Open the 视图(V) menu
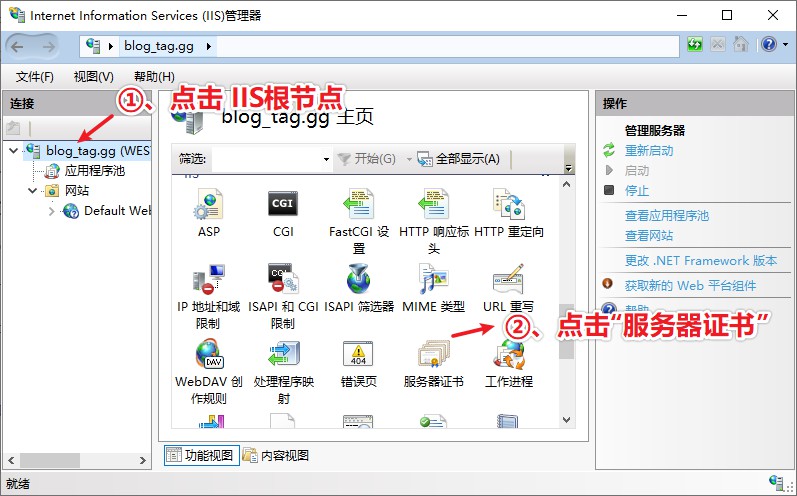This screenshot has width=797, height=496. [x=93, y=77]
